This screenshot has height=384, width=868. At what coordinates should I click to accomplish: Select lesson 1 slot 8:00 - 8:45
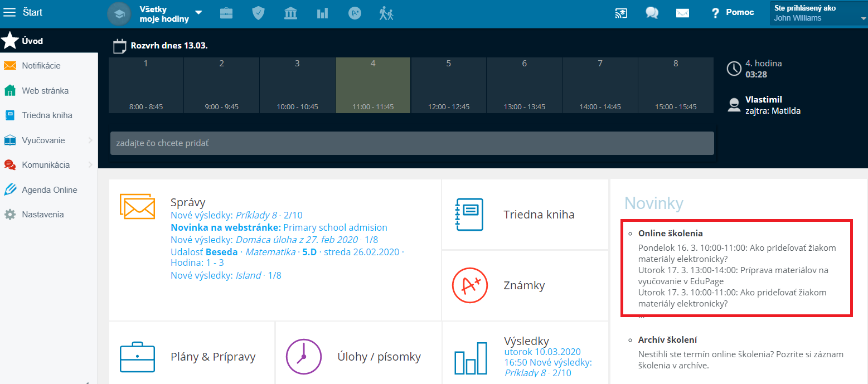tap(146, 85)
